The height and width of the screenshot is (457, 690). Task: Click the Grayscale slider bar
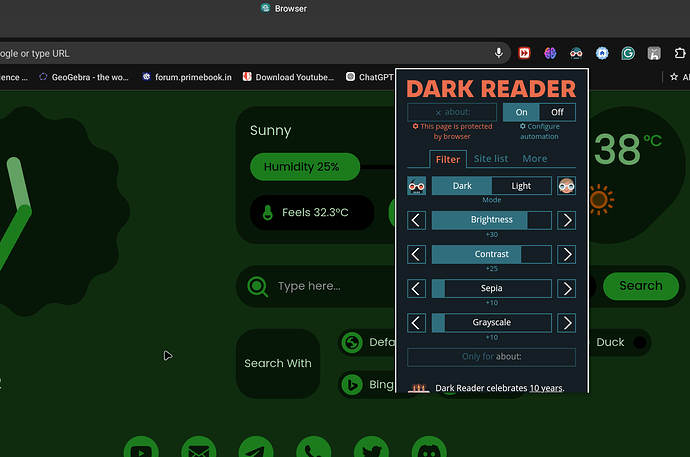492,323
